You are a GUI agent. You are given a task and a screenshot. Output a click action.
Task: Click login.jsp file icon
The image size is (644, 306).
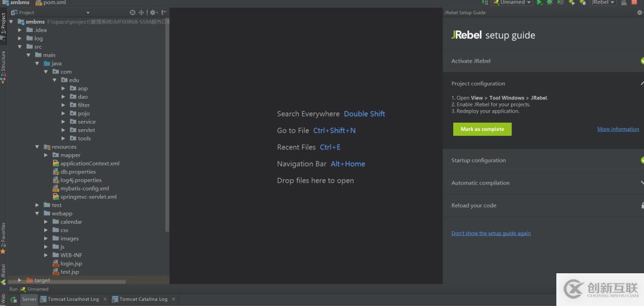tap(56, 263)
